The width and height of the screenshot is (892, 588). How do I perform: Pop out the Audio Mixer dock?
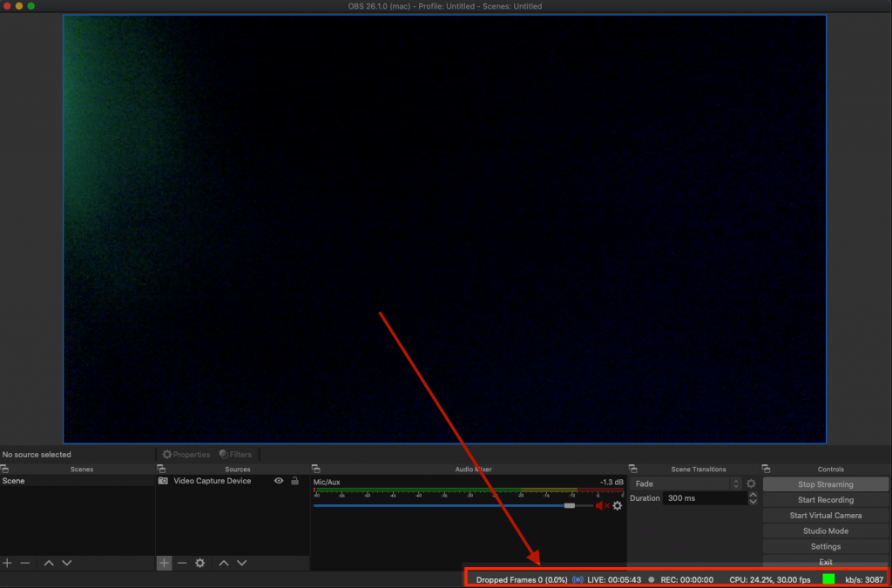tap(315, 470)
